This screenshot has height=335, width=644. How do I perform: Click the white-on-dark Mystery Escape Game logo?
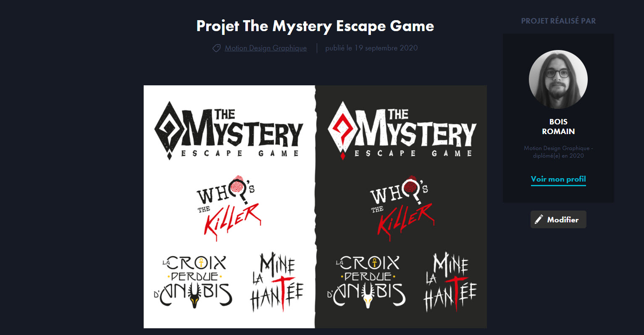402,130
